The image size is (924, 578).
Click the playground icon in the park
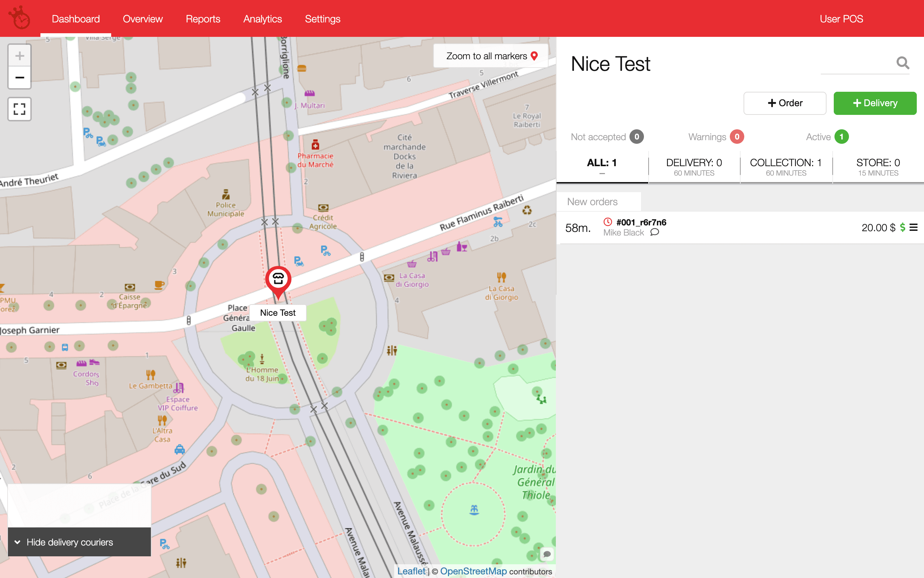point(541,400)
